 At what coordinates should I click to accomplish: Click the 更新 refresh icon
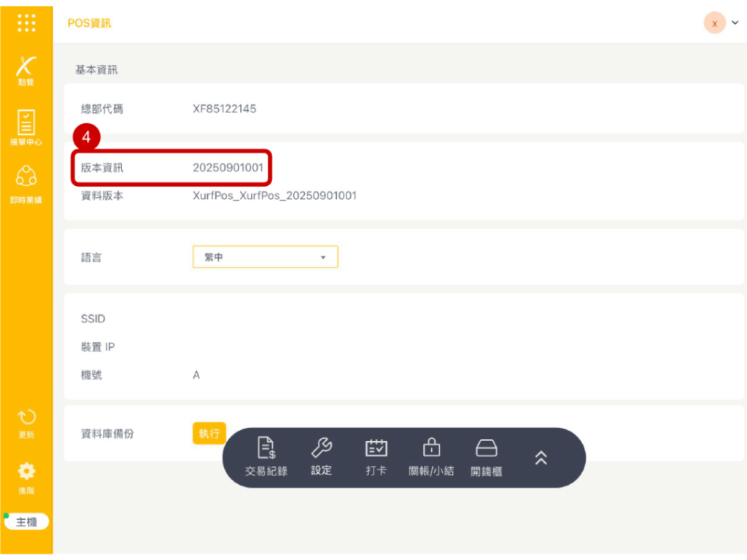pyautogui.click(x=26, y=423)
